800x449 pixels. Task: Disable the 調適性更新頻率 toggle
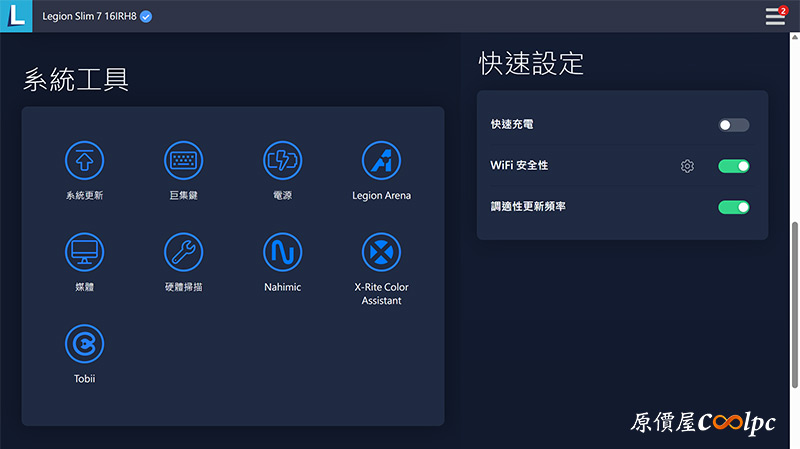click(x=733, y=207)
